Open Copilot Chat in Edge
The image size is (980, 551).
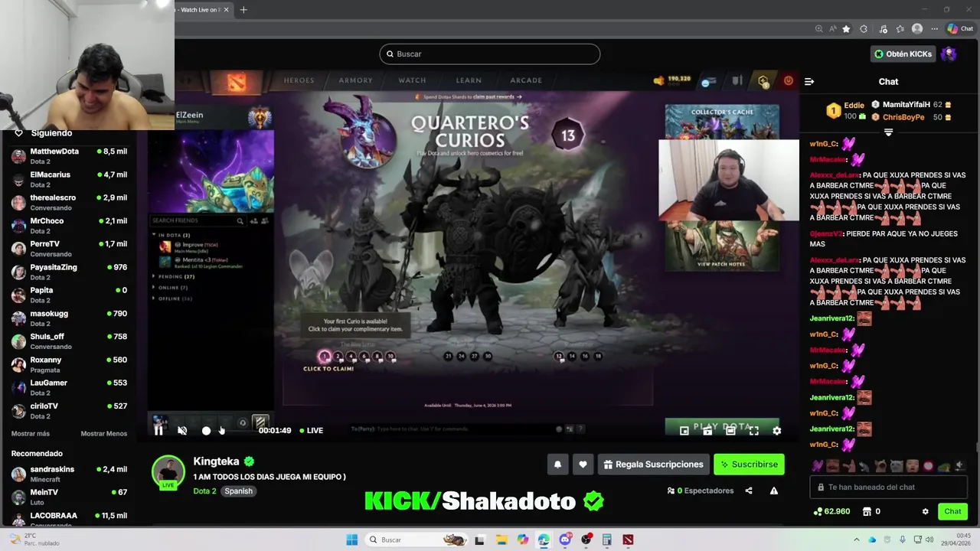click(960, 29)
